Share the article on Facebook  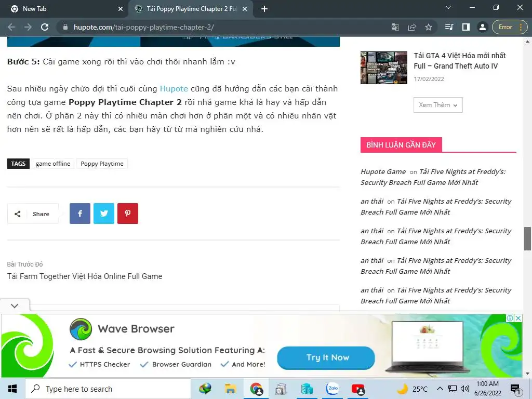[80, 214]
